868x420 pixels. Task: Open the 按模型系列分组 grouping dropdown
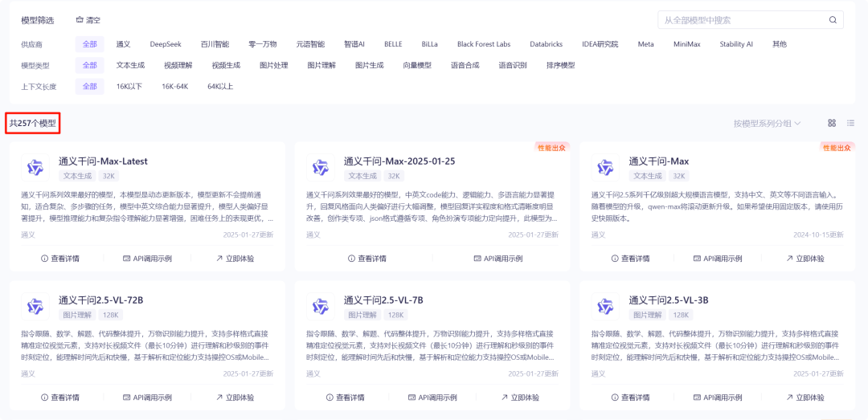767,123
